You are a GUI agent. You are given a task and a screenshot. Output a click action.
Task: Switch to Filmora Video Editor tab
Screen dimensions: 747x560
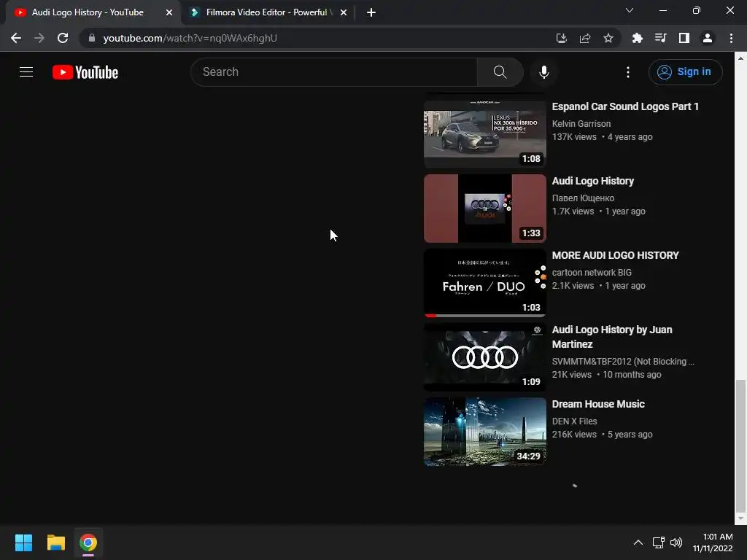pyautogui.click(x=269, y=12)
